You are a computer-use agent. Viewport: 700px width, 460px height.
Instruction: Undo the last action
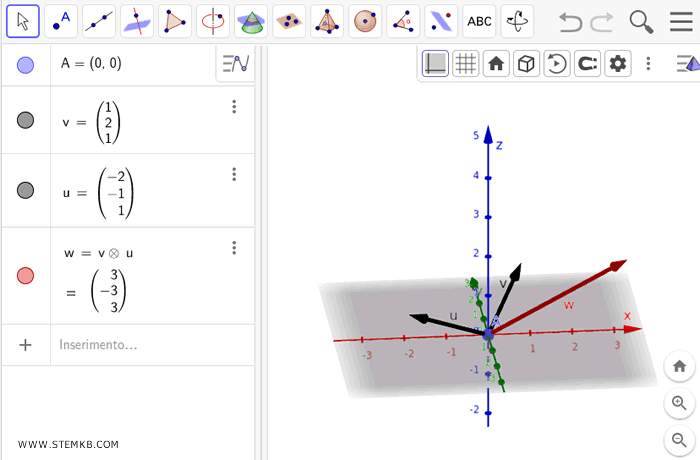[x=570, y=21]
